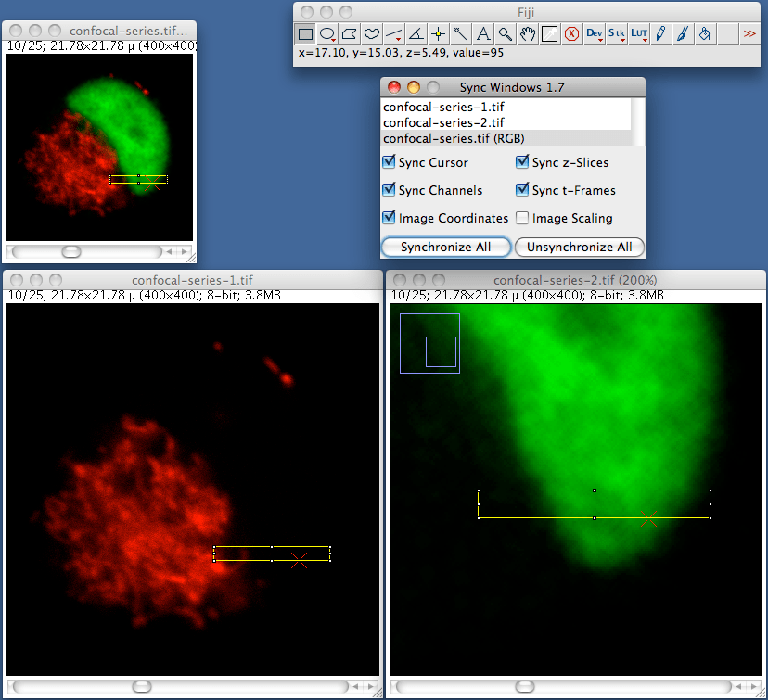Select the straight line tool
Screen dimensions: 768x700
click(x=394, y=33)
